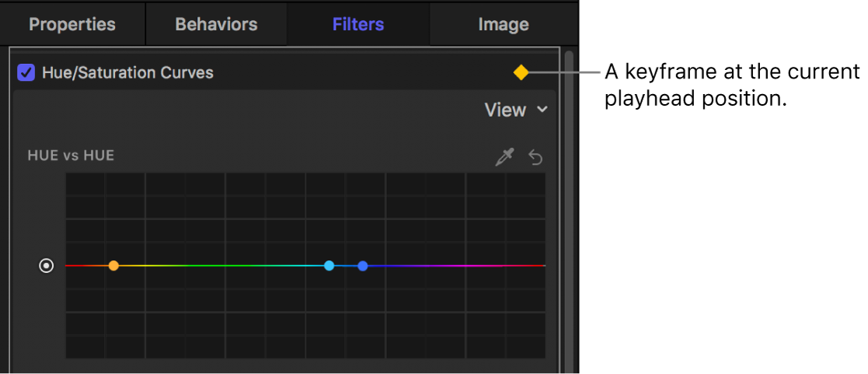Go to the Image tab

[504, 24]
